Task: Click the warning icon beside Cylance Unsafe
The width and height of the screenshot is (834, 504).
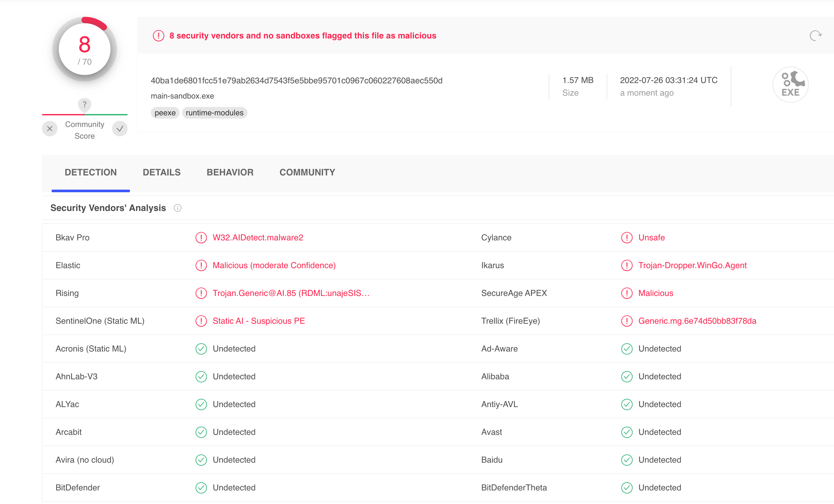Action: pos(627,237)
